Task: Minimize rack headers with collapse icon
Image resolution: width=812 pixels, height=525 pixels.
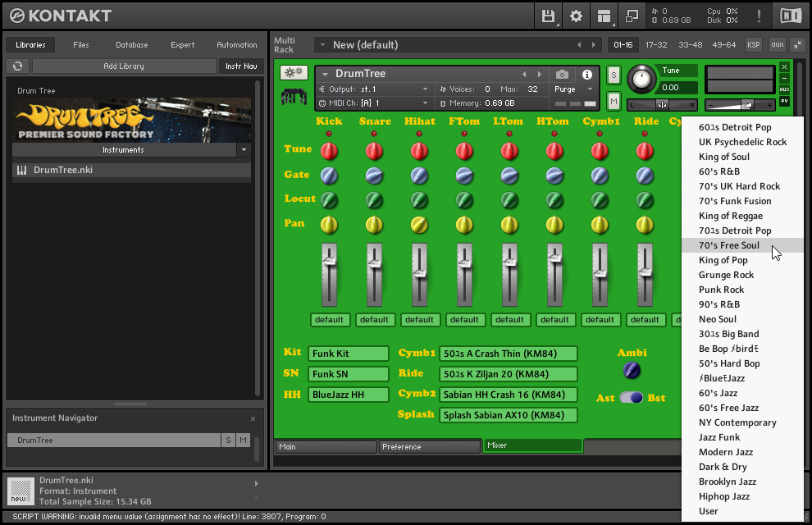Action: [797, 45]
